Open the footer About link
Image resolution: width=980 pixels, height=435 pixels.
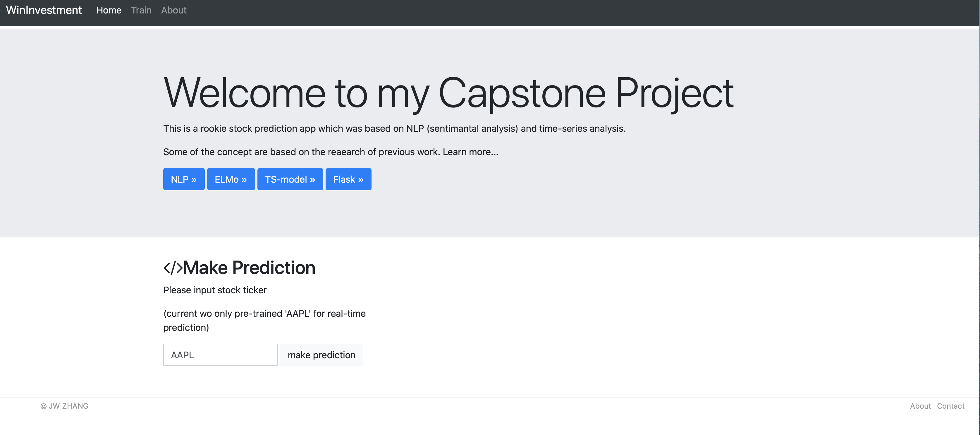click(x=920, y=406)
